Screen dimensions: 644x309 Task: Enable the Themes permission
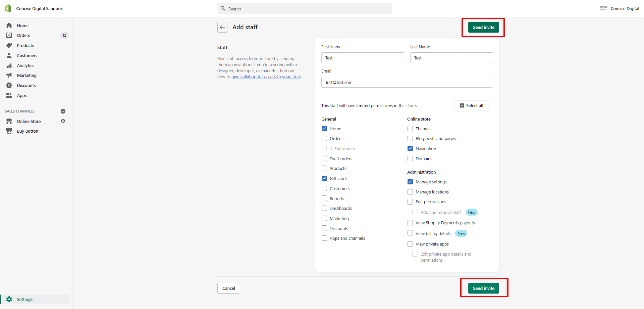(x=410, y=129)
